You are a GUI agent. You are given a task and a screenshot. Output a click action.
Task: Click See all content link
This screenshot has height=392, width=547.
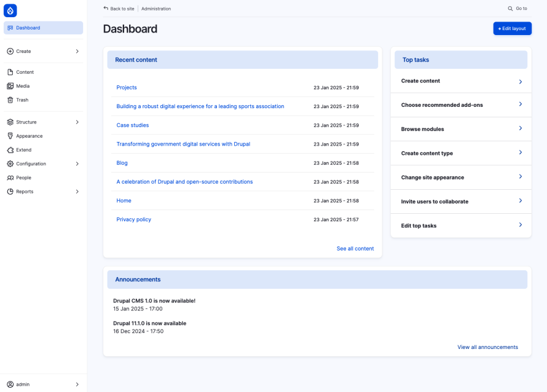(x=355, y=249)
